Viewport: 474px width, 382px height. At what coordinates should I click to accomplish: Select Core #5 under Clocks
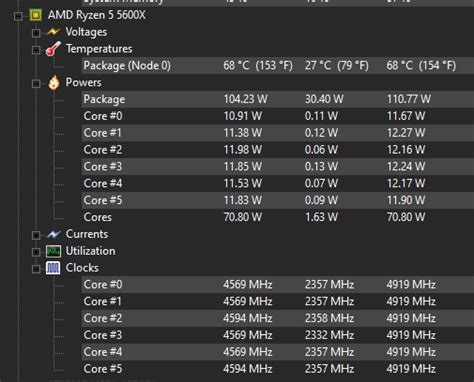tap(278, 369)
